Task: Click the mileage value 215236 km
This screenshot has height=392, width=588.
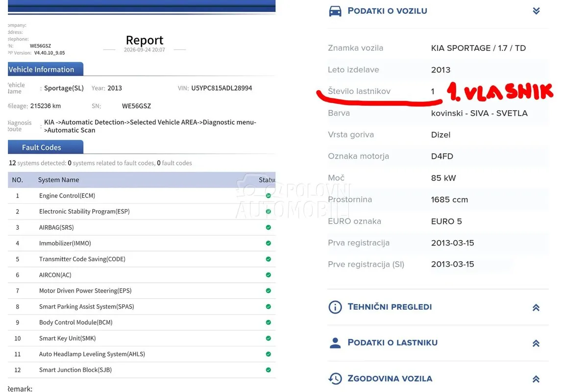Action: (x=46, y=106)
